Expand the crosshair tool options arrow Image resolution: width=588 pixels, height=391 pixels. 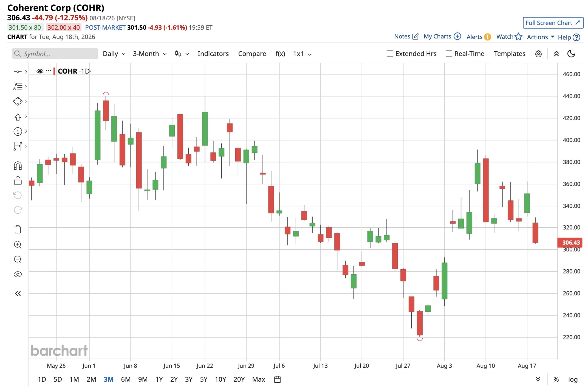pyautogui.click(x=26, y=72)
